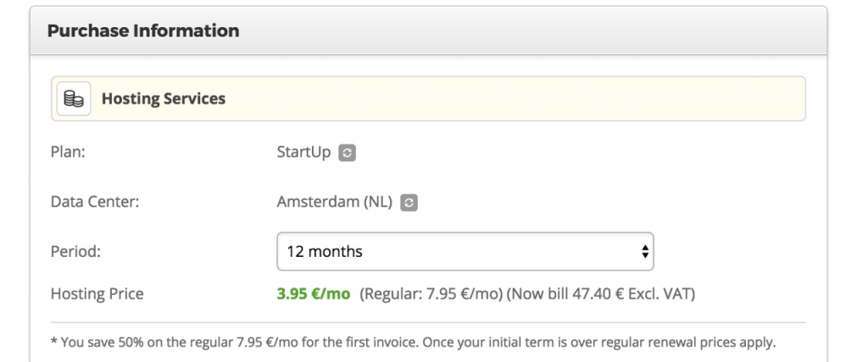Image resolution: width=868 pixels, height=362 pixels.
Task: Click the Hosting Services section title
Action: point(164,99)
